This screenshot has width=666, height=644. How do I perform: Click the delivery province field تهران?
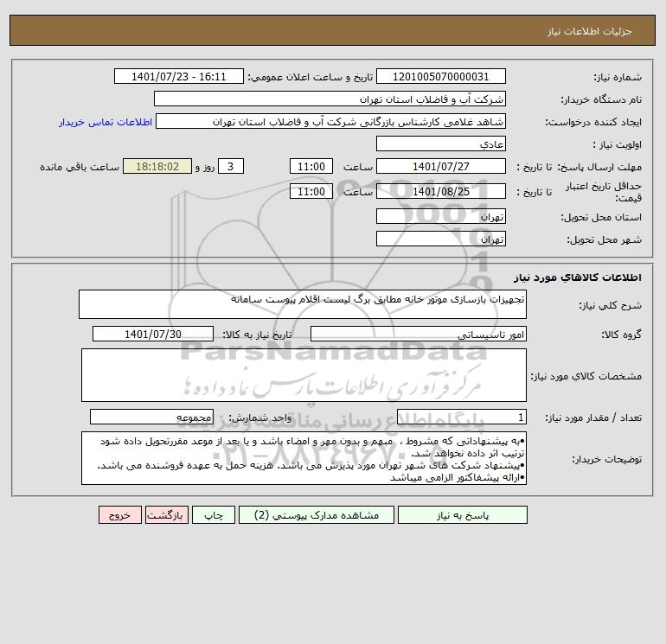click(x=441, y=216)
